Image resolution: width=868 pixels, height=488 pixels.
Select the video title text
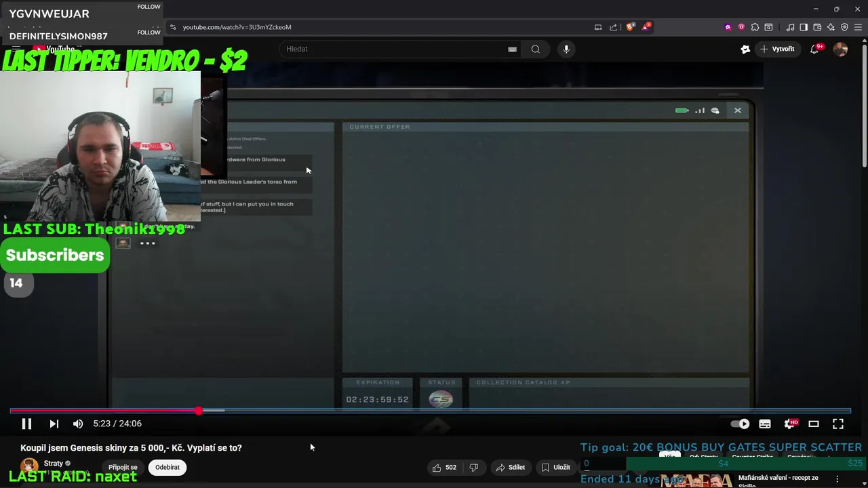(x=131, y=448)
